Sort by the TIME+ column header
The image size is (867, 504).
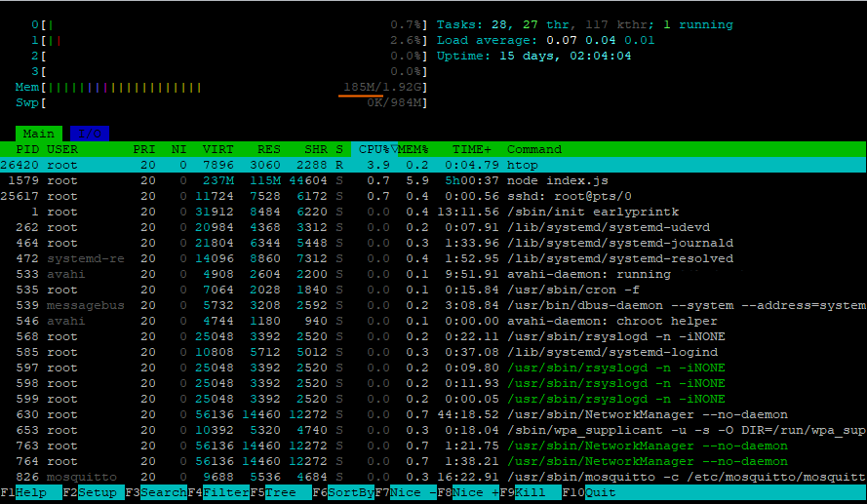[472, 149]
